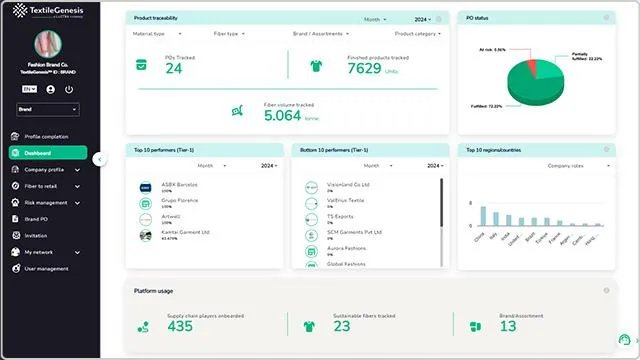Click the TextileGenesis logo
This screenshot has height=360, width=640.
tap(48, 11)
